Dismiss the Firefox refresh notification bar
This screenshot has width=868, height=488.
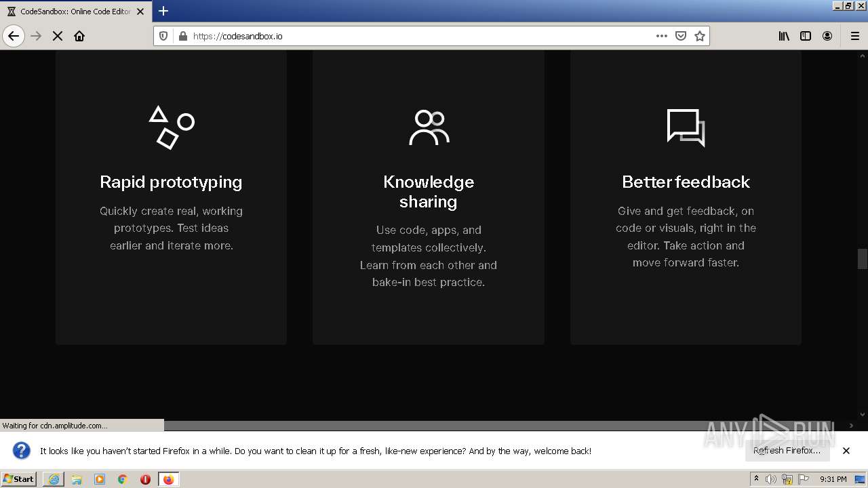click(846, 451)
